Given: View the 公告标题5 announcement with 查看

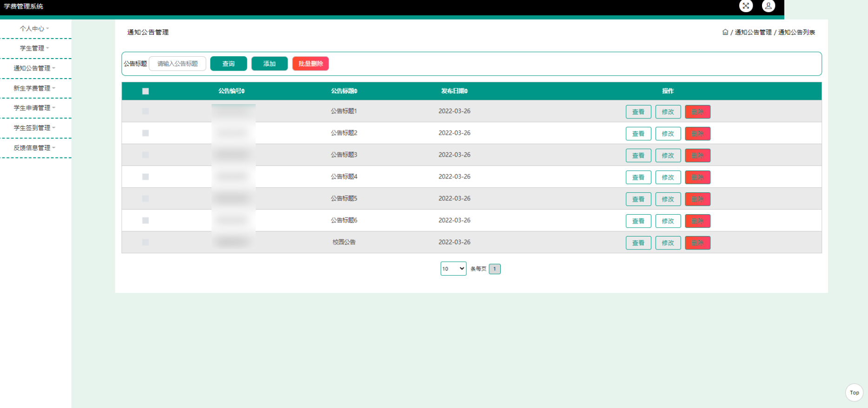Looking at the screenshot, I should [638, 199].
